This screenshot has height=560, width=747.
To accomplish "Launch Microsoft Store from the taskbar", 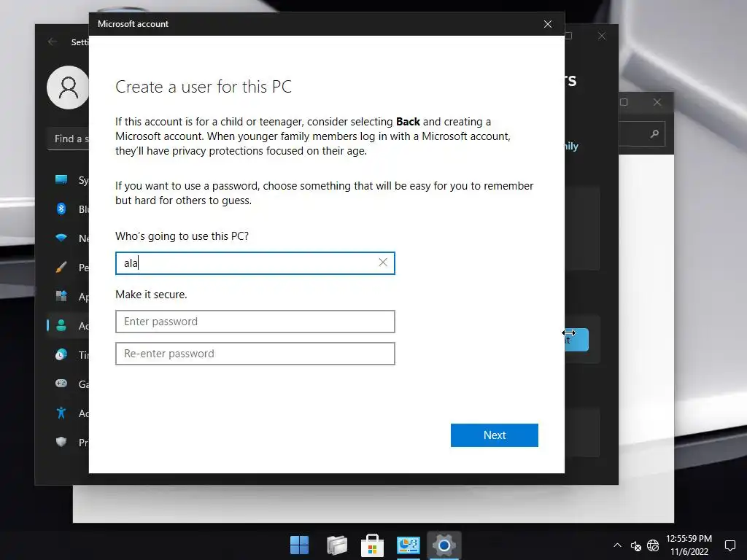I will click(x=373, y=545).
